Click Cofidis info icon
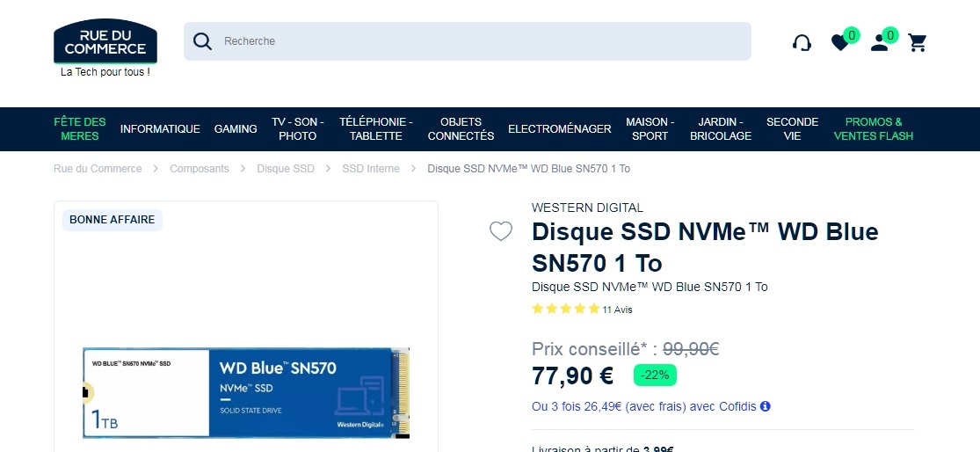This screenshot has height=452, width=980. click(765, 406)
